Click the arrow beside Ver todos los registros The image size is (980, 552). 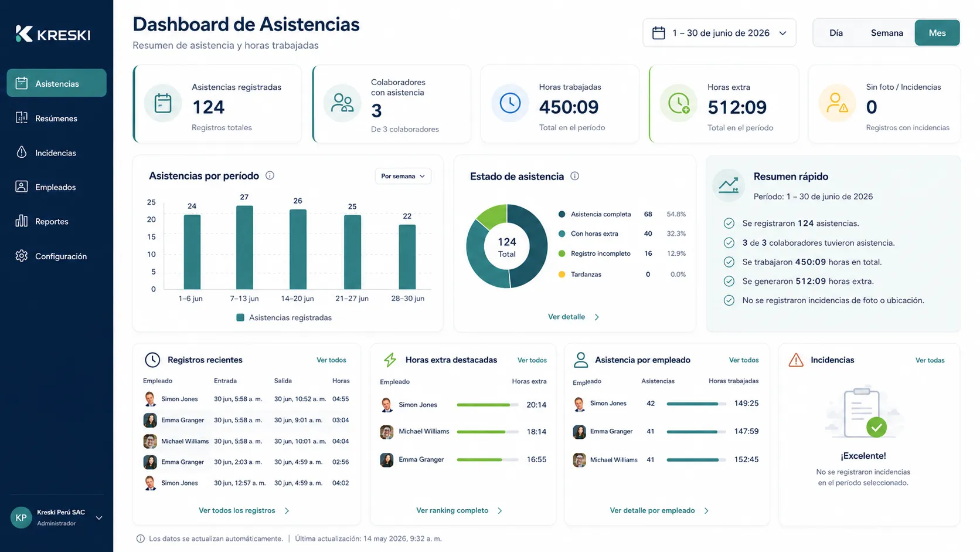(287, 511)
